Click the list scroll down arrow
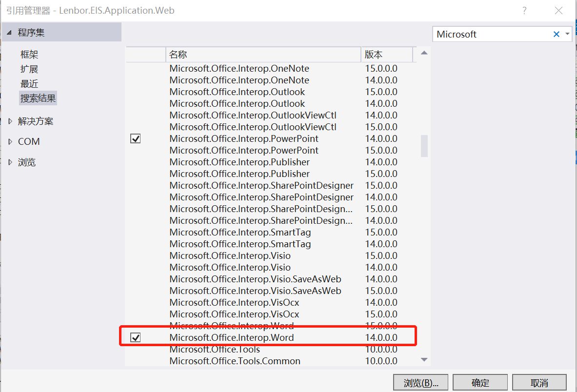The height and width of the screenshot is (392, 577). tap(424, 360)
